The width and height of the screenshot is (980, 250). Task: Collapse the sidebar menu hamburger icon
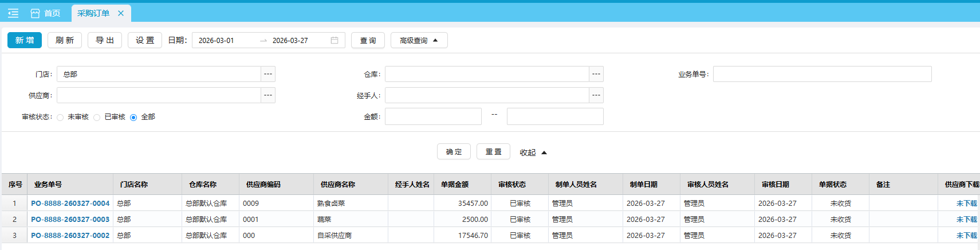pos(13,13)
